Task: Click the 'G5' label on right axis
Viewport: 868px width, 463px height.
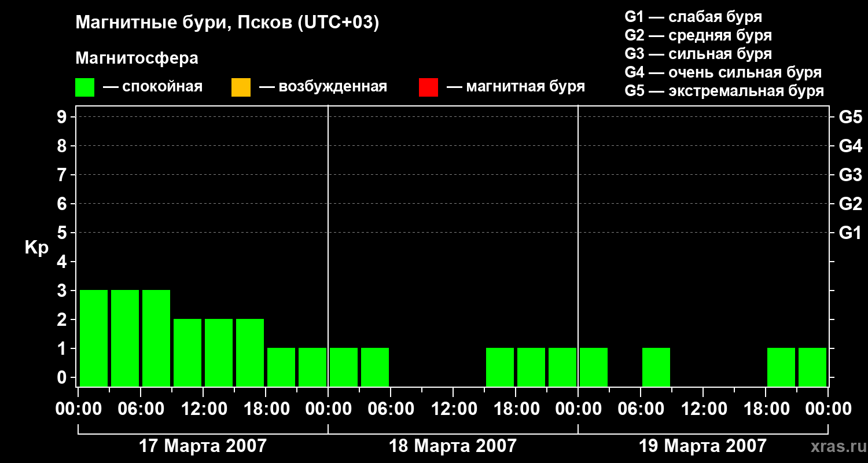Action: [851, 117]
